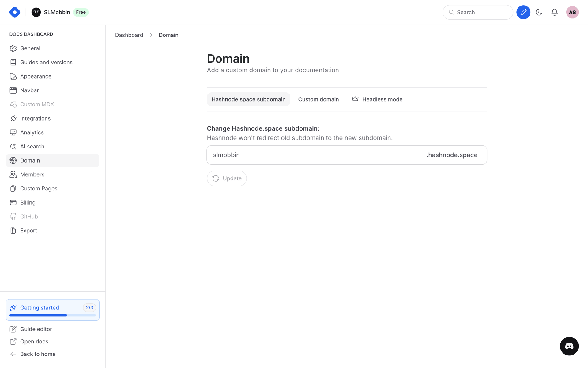This screenshot has height=368, width=588.
Task: Switch to the Headless mode tab
Action: (x=377, y=99)
